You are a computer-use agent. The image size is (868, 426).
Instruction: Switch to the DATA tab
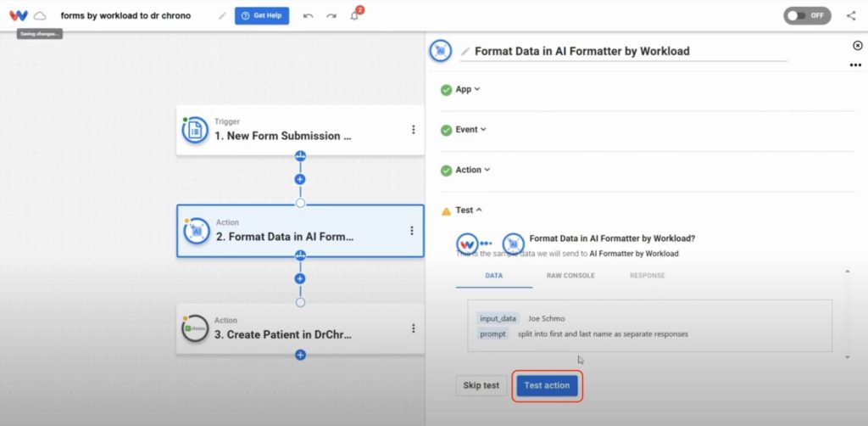click(x=494, y=275)
